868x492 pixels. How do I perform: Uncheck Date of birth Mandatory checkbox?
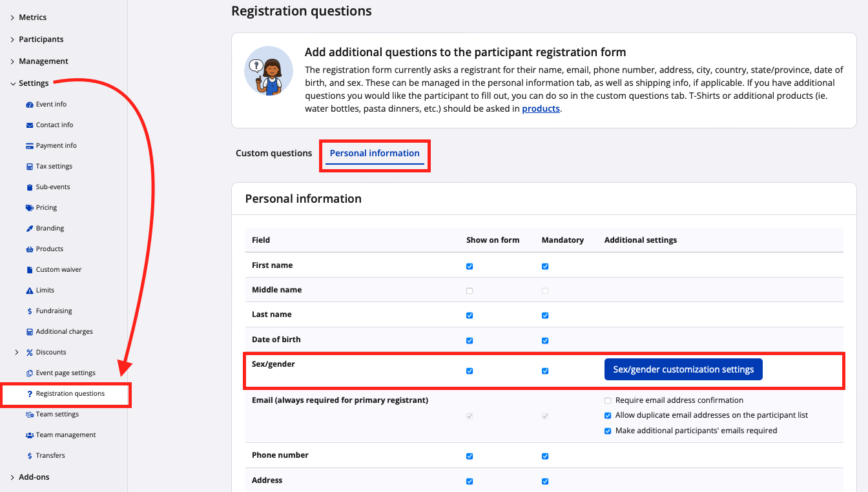pyautogui.click(x=545, y=340)
